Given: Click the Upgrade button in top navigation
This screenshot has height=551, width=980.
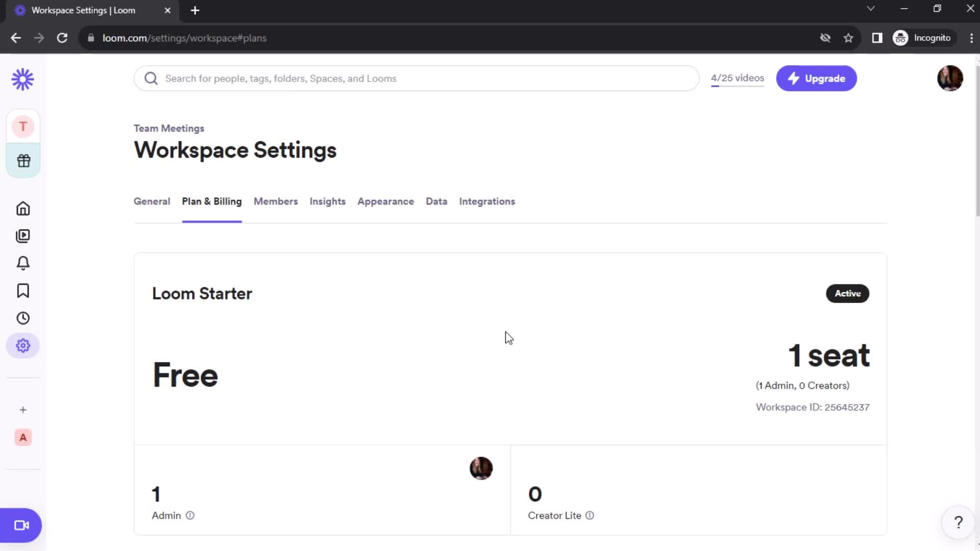Looking at the screenshot, I should [x=817, y=79].
